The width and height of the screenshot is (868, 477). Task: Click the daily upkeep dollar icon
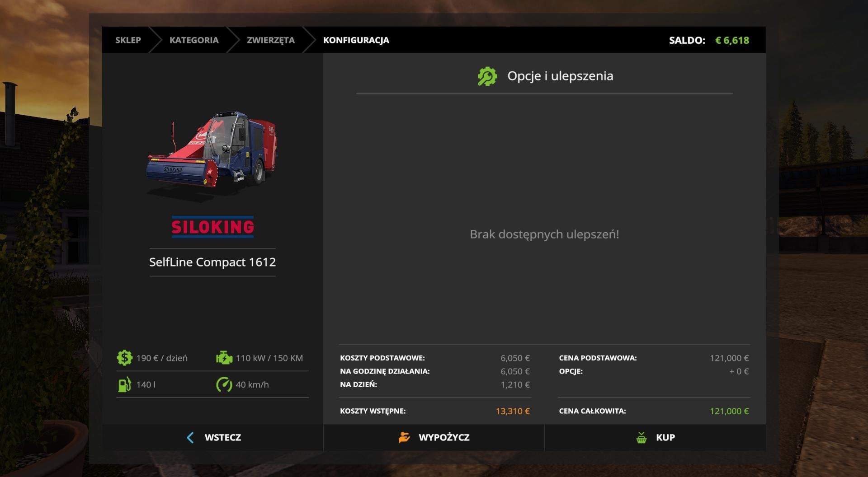[124, 358]
